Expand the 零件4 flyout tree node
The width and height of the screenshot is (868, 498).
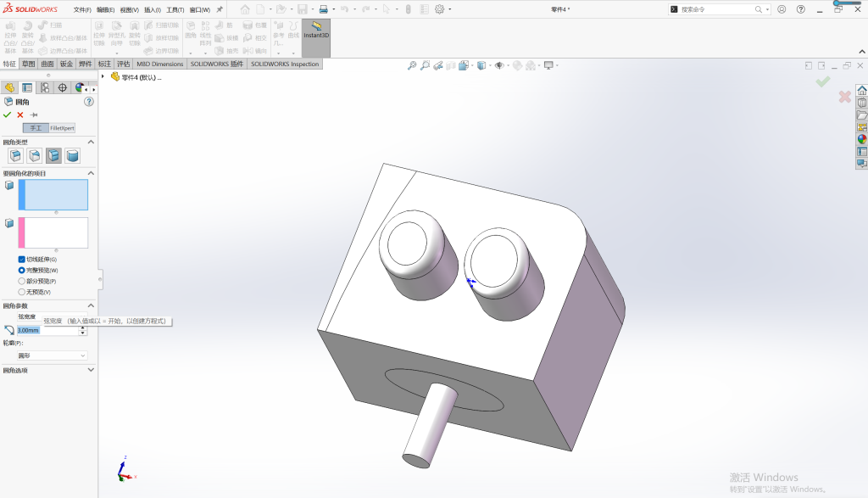coord(103,76)
